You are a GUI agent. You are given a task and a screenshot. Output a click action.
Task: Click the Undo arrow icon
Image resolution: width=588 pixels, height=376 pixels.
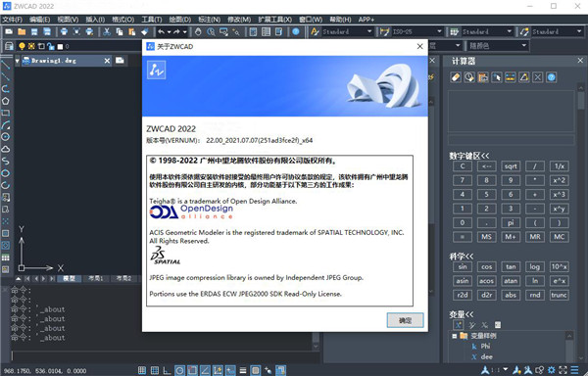click(x=161, y=32)
